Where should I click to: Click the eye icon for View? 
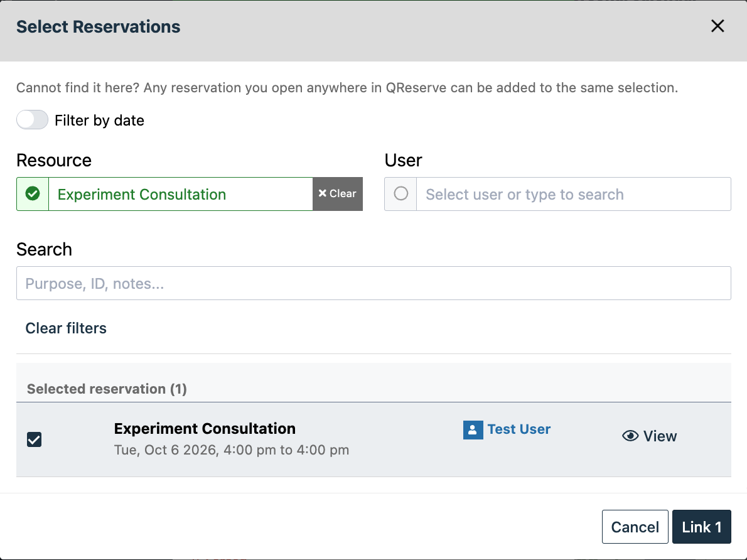630,436
